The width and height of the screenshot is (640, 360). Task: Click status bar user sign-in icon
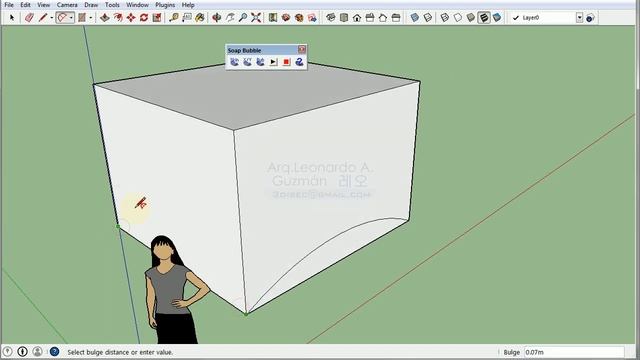click(38, 351)
